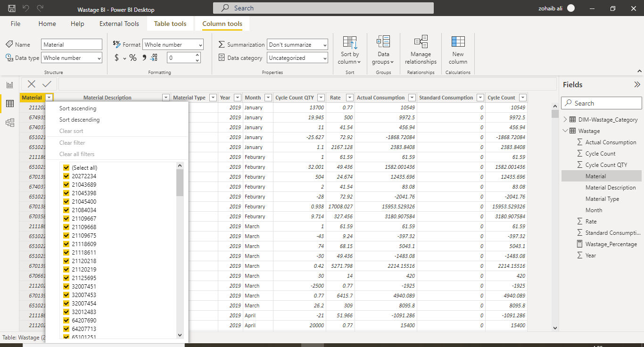This screenshot has width=644, height=347.
Task: Open Material Description column filter arrow
Action: pyautogui.click(x=165, y=98)
